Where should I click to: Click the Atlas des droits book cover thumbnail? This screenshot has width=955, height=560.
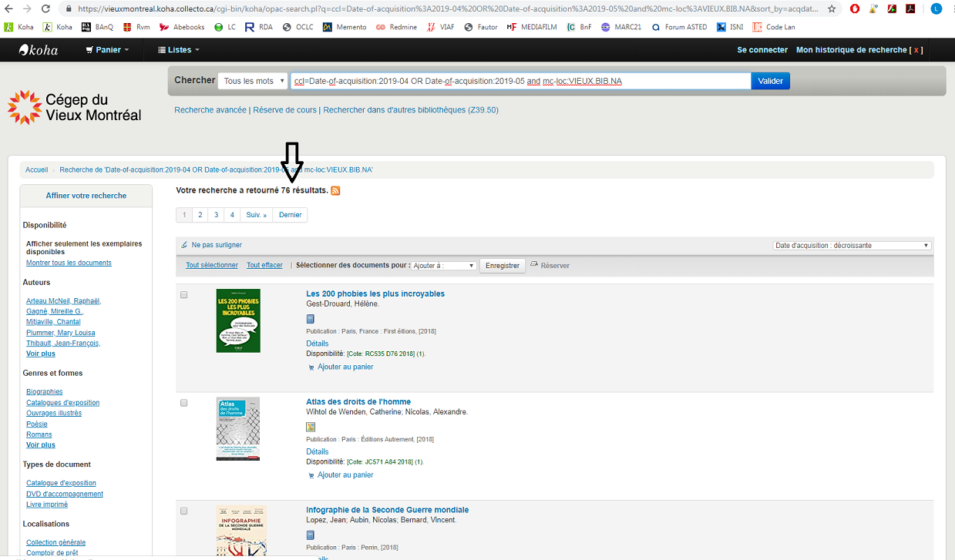238,429
